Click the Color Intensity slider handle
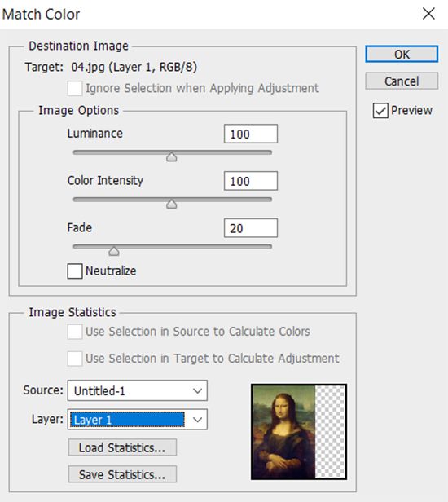Viewport: 448px width, 502px height. [172, 204]
